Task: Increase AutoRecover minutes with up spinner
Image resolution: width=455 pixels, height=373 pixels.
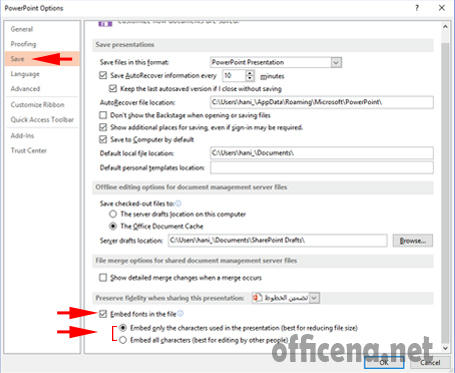Action: coord(250,73)
